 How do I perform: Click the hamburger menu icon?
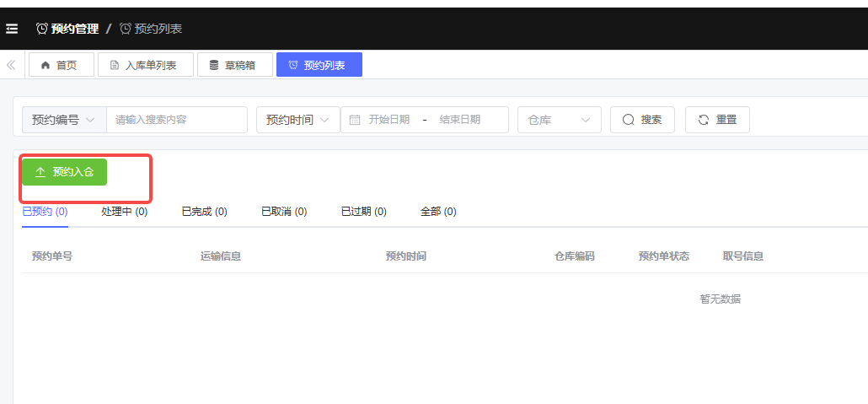[x=12, y=29]
